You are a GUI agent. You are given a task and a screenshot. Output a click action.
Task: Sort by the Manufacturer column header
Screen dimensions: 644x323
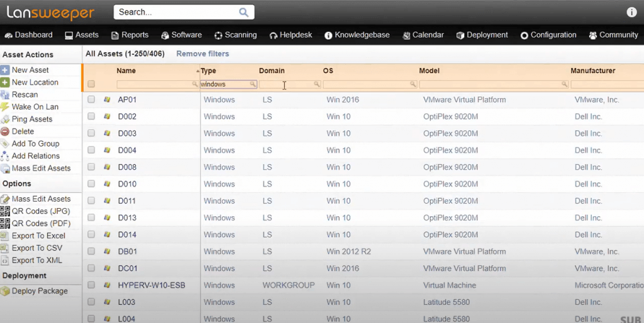pyautogui.click(x=592, y=70)
